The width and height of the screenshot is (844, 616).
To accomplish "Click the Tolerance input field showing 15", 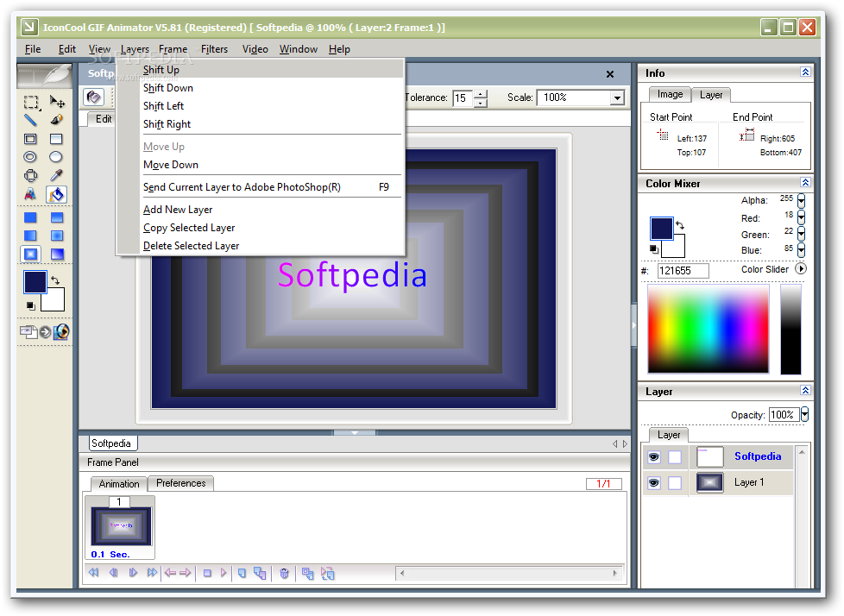I will click(x=462, y=97).
